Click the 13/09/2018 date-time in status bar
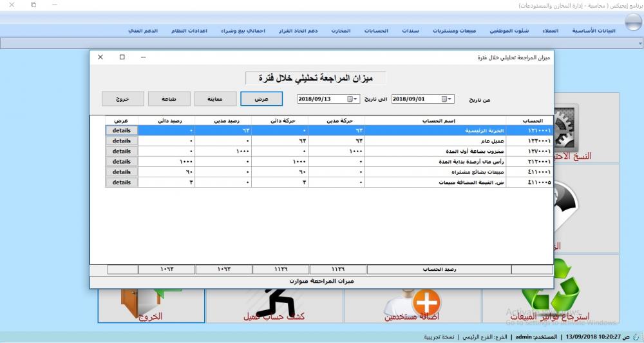 click(597, 337)
